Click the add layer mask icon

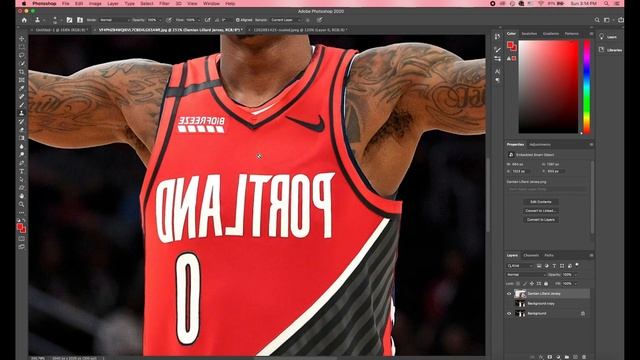[x=550, y=357]
